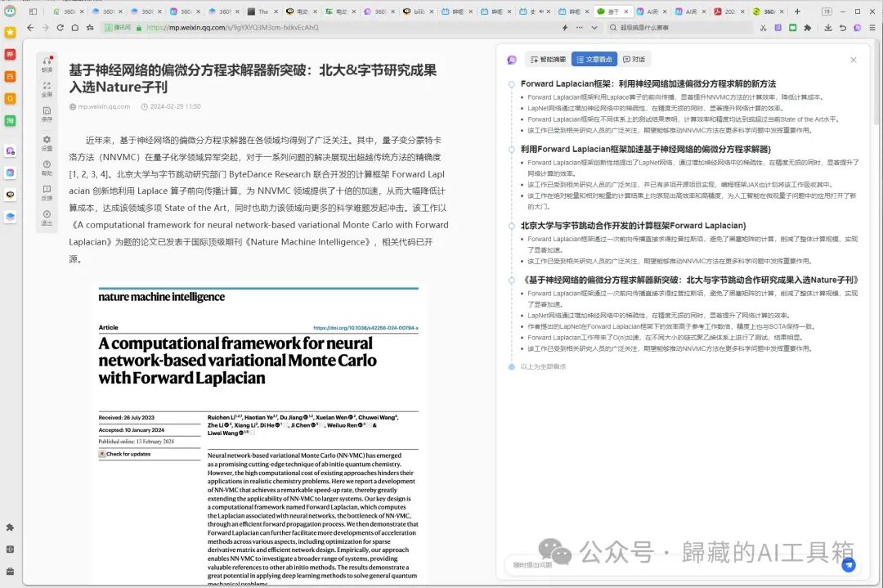Enter fullscreen via the 全屏 icon

[x=47, y=89]
